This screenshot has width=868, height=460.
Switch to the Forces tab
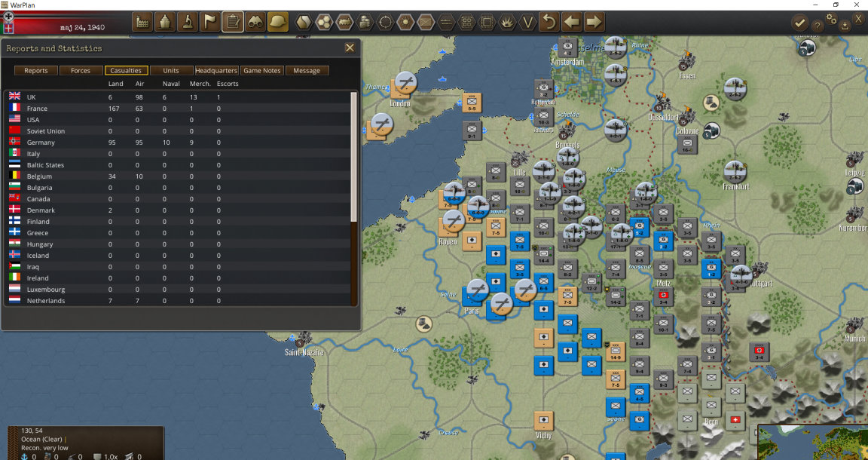point(81,70)
